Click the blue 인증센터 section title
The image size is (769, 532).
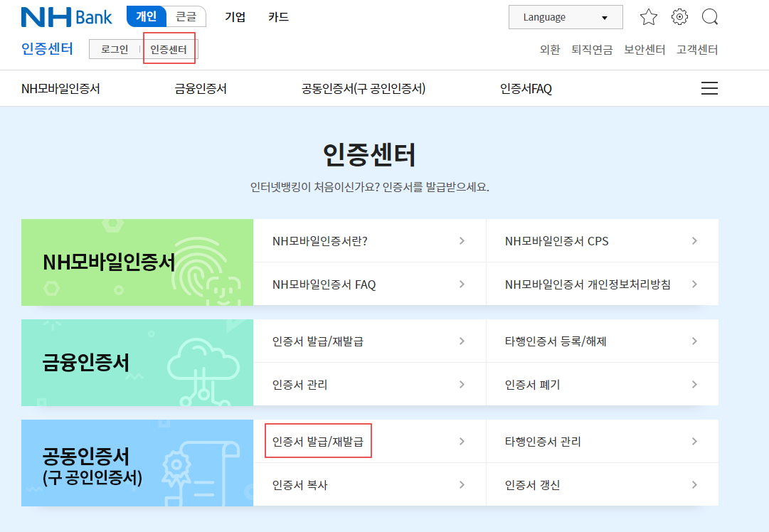47,49
